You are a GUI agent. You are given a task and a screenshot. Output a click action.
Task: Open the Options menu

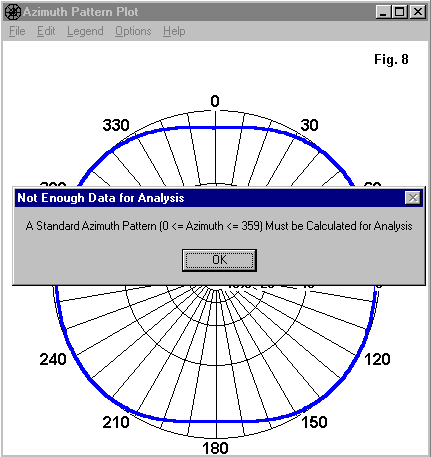[x=133, y=31]
